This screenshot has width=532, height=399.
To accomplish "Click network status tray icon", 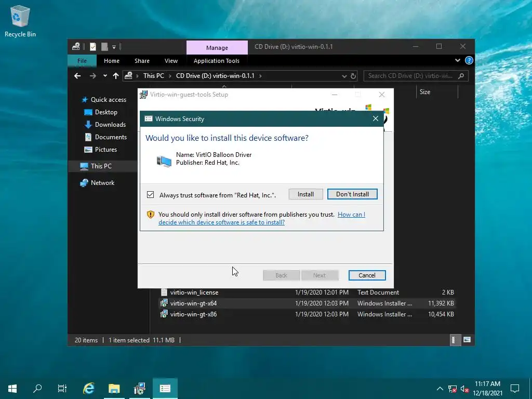I will (453, 389).
